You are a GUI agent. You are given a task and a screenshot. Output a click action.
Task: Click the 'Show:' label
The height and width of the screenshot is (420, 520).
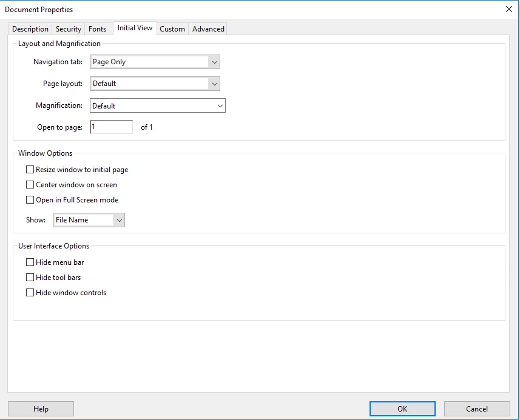[x=36, y=220]
